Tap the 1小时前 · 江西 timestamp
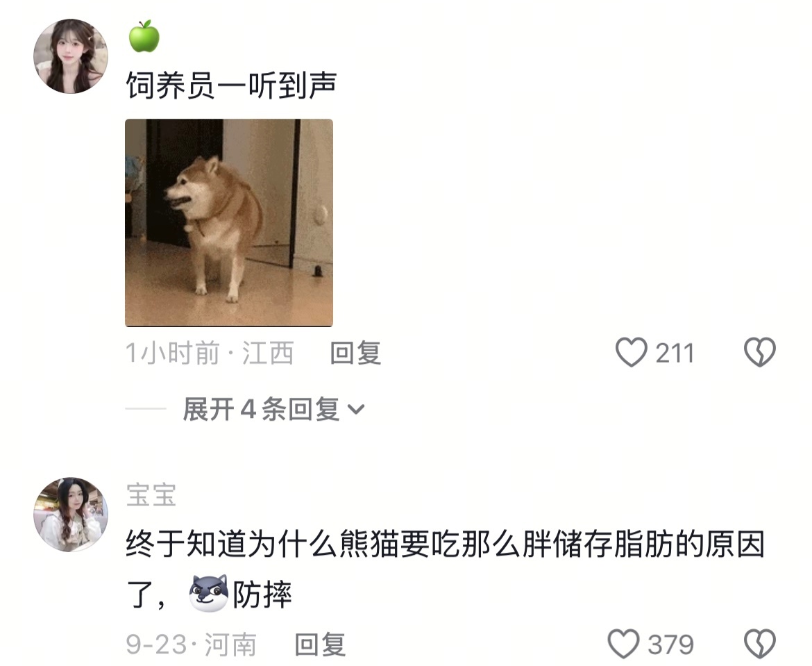 (x=210, y=353)
